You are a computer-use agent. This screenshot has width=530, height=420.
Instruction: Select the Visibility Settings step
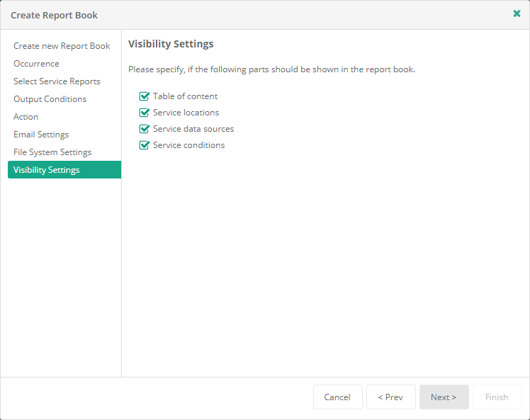coord(47,170)
